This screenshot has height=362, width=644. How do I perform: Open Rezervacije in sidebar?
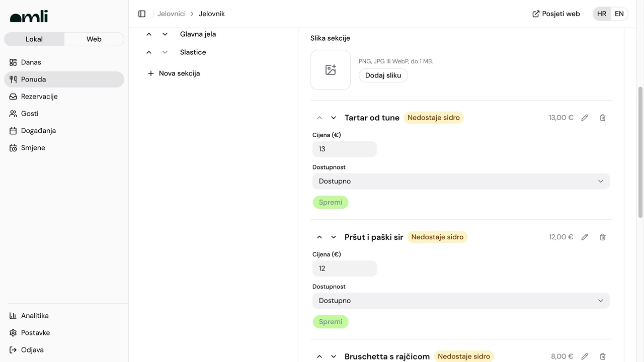[x=64, y=97]
